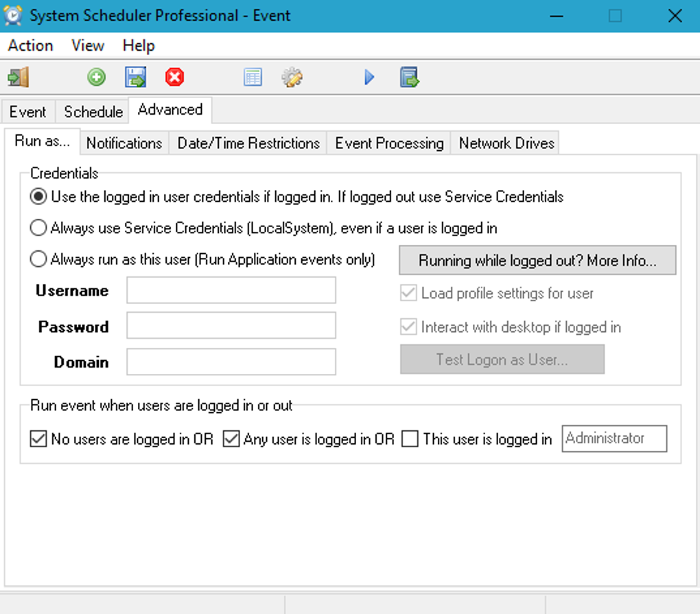Switch to the Schedule tab
This screenshot has width=700, height=614.
(93, 112)
